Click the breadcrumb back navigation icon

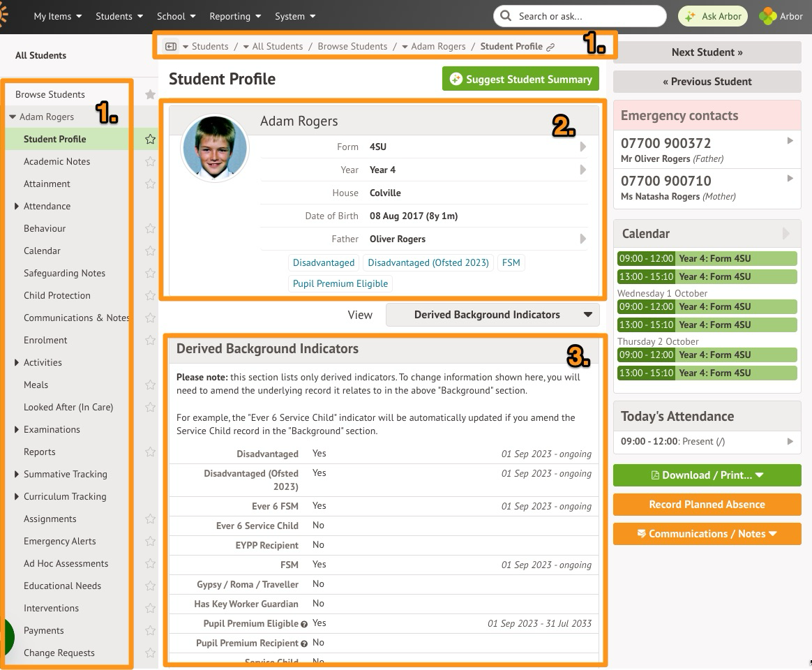click(x=171, y=47)
